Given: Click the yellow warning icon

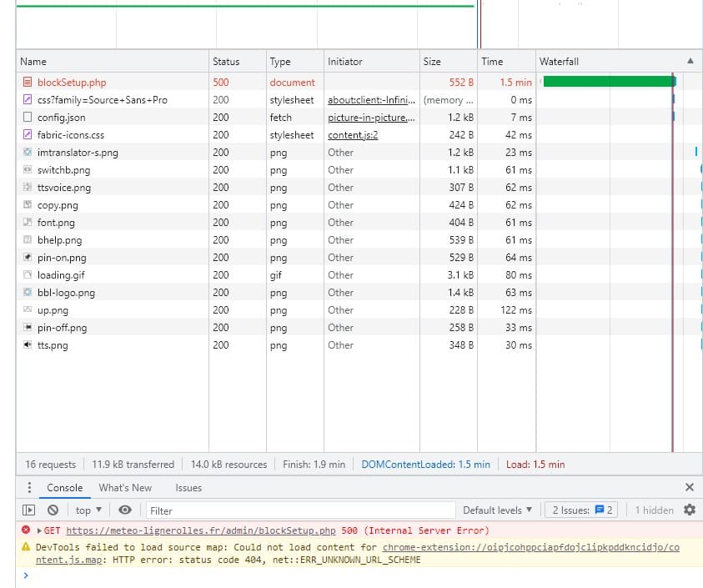Looking at the screenshot, I should 26,547.
